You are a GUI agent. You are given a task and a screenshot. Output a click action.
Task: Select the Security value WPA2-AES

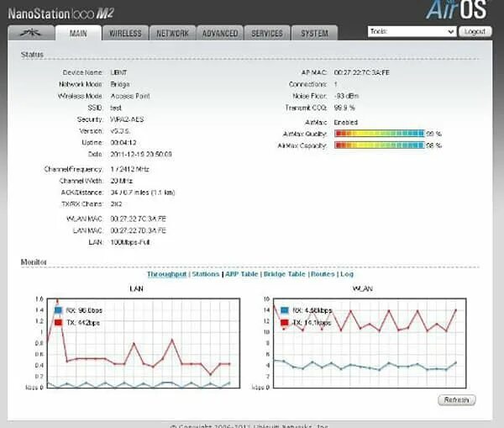tap(127, 119)
